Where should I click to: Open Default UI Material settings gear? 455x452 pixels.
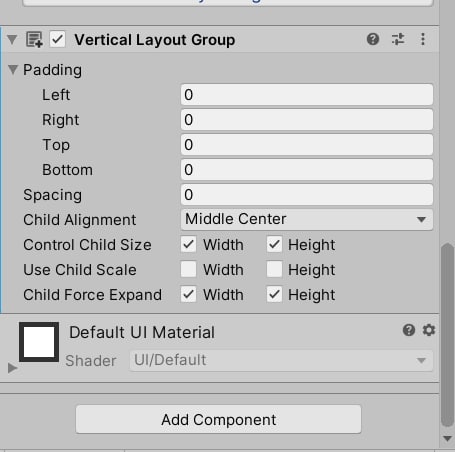tap(429, 330)
